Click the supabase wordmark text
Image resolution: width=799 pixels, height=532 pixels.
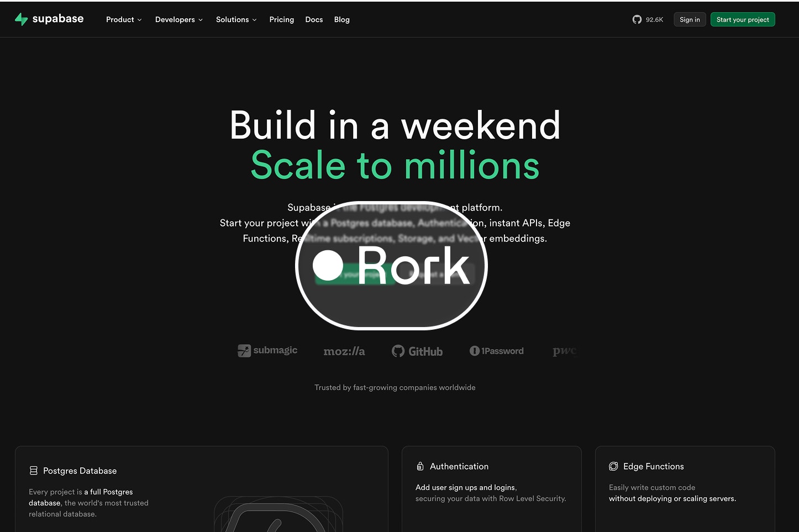[x=58, y=19]
